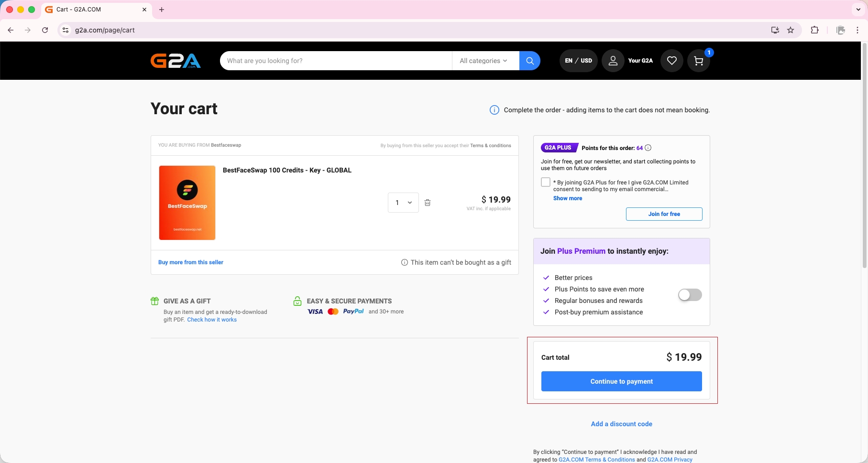Open the shopping cart icon

pos(698,61)
